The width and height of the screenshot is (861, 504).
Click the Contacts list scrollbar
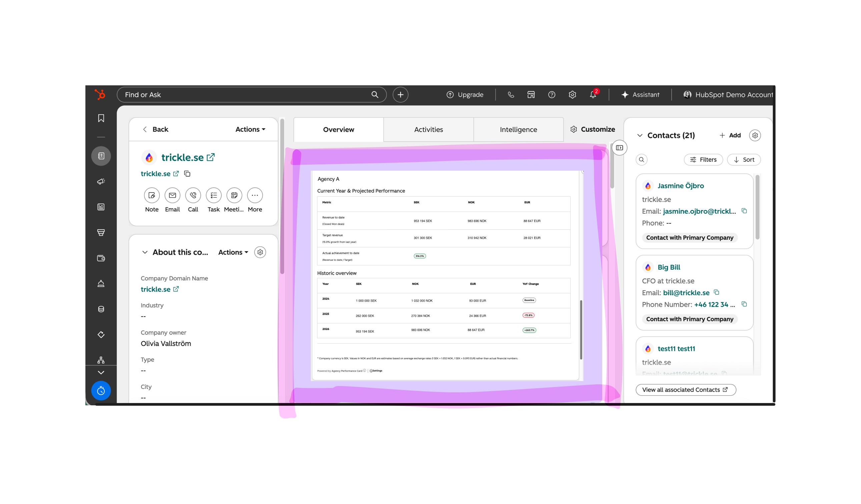pos(757,207)
